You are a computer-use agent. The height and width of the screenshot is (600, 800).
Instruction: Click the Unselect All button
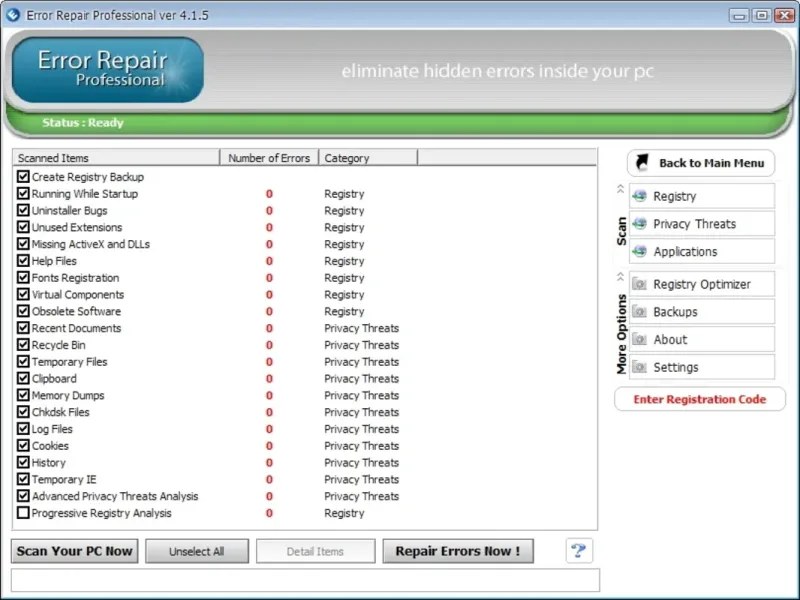click(197, 551)
